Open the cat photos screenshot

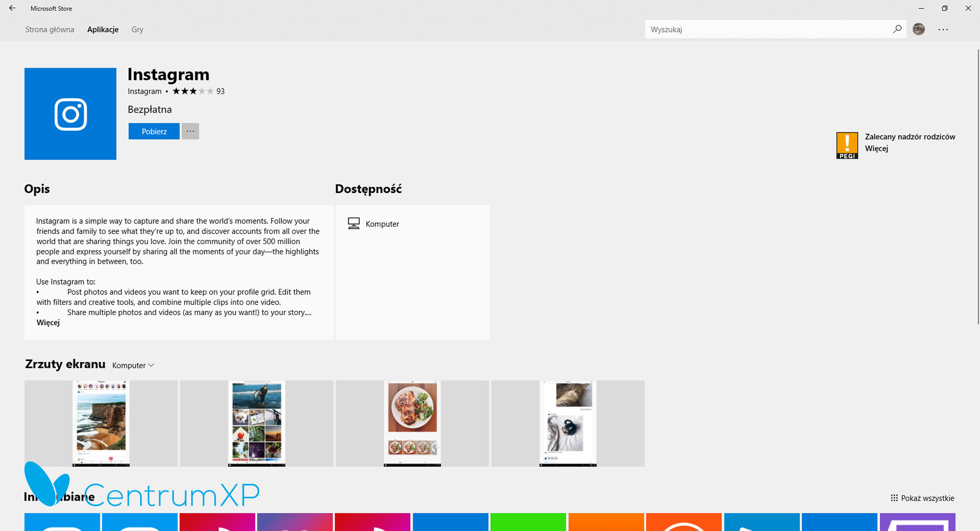[x=568, y=423]
